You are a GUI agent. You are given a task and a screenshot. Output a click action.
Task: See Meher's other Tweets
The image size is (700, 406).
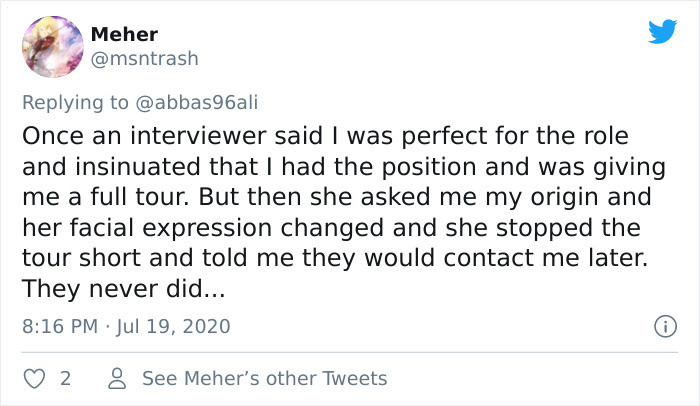click(264, 379)
